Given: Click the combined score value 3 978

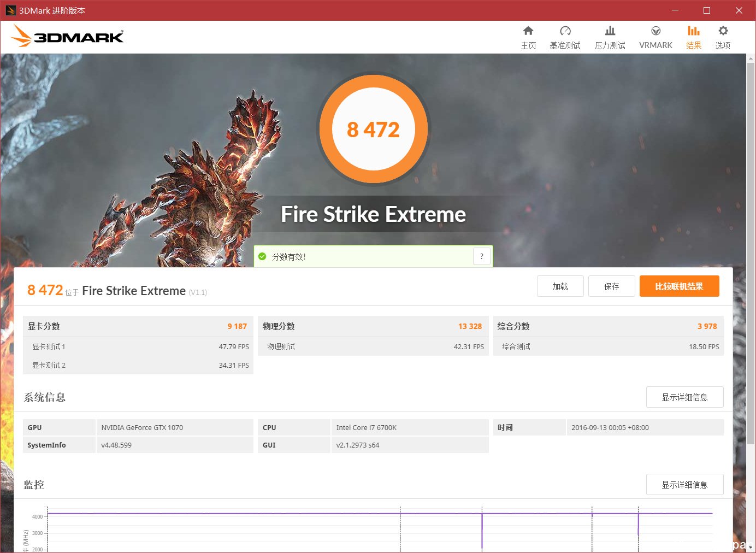Looking at the screenshot, I should coord(707,326).
